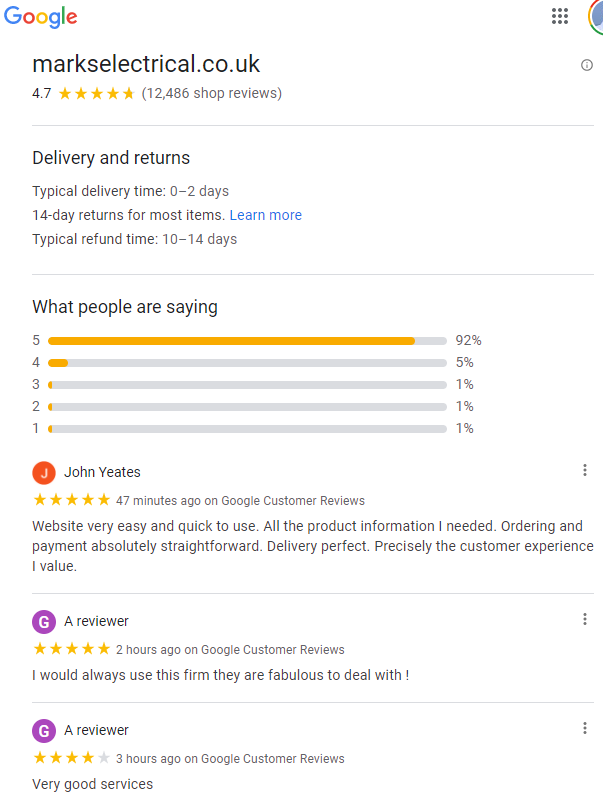
Task: Open the Google apps grid icon
Action: 560,16
